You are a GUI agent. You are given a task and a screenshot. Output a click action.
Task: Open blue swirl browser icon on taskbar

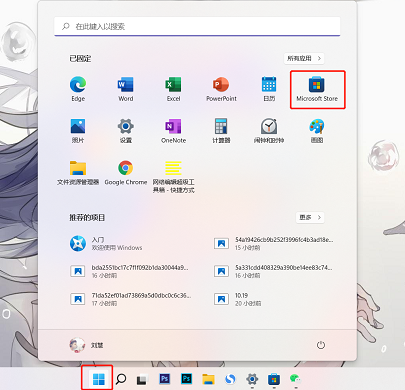pyautogui.click(x=230, y=379)
